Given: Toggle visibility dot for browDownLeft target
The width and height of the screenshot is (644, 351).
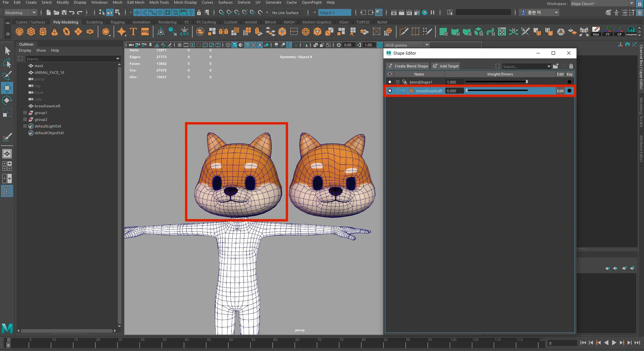Looking at the screenshot, I should [389, 91].
